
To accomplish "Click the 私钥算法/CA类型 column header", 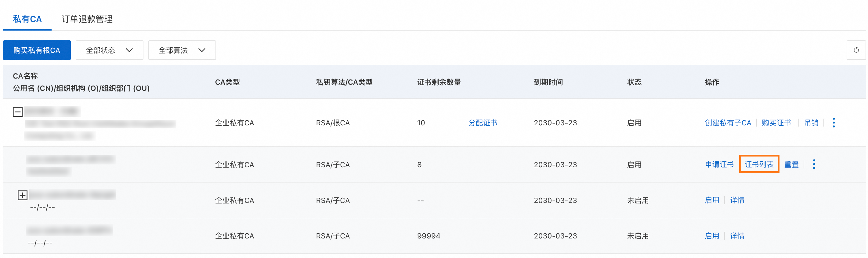I will pos(344,82).
